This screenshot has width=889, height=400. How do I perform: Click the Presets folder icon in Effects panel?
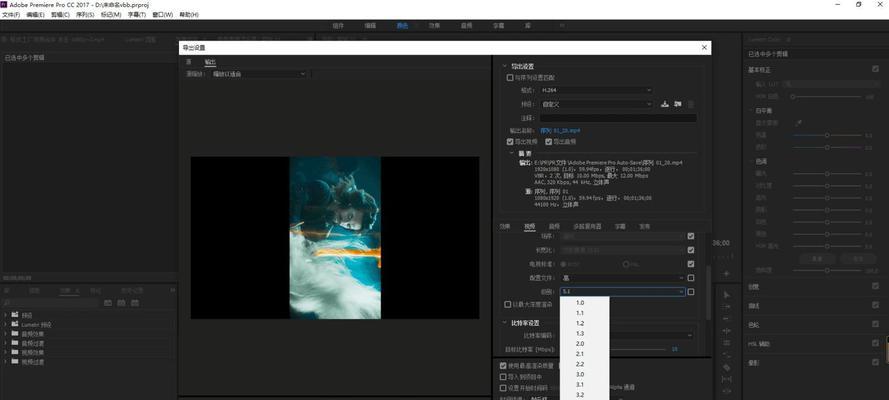tap(15, 315)
